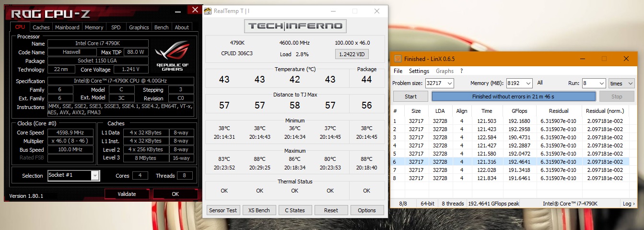Select LinX result row with 190.4731 GFlops

tap(511, 137)
